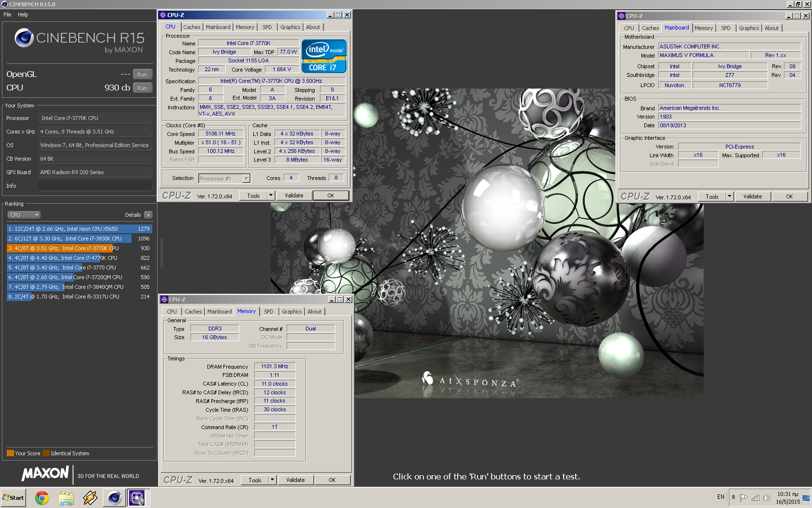
Task: Click the Start button
Action: click(x=13, y=497)
